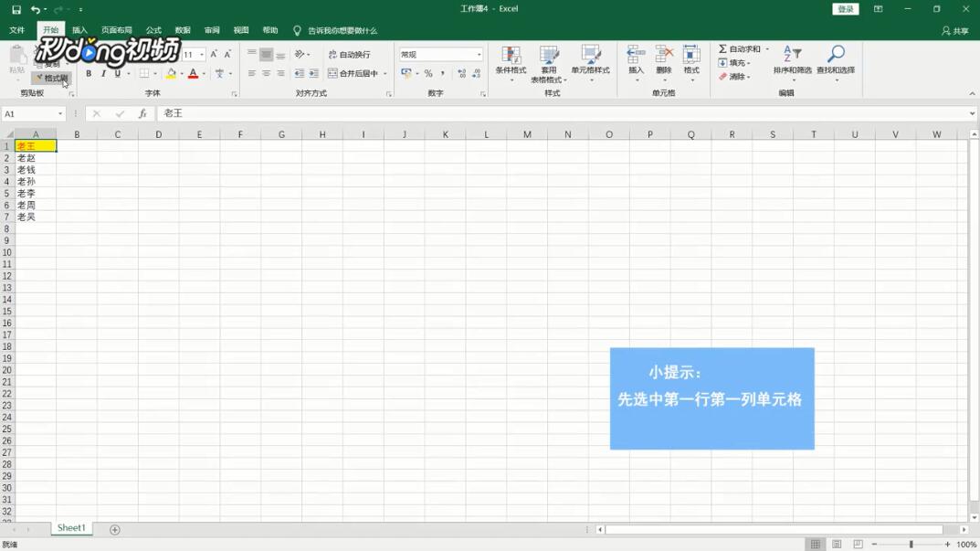Screen dimensions: 980x551
Task: Switch to the 页面布局 tab
Action: (x=116, y=30)
